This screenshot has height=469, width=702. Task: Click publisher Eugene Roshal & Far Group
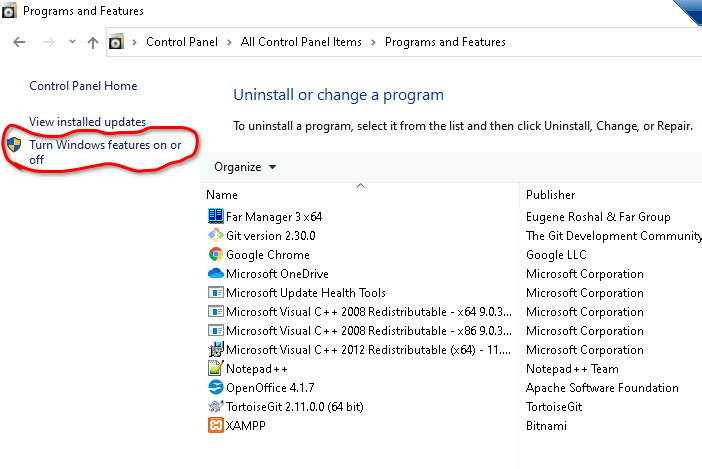click(x=598, y=217)
